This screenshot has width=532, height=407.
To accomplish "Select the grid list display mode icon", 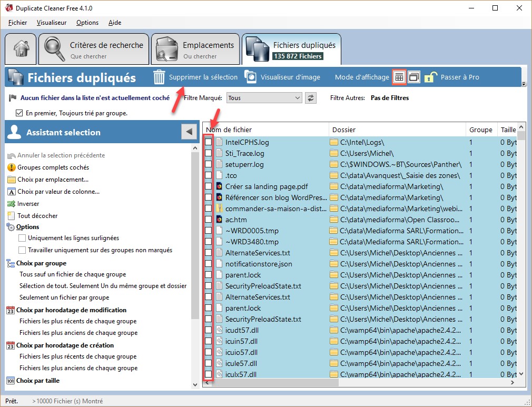I will point(399,77).
